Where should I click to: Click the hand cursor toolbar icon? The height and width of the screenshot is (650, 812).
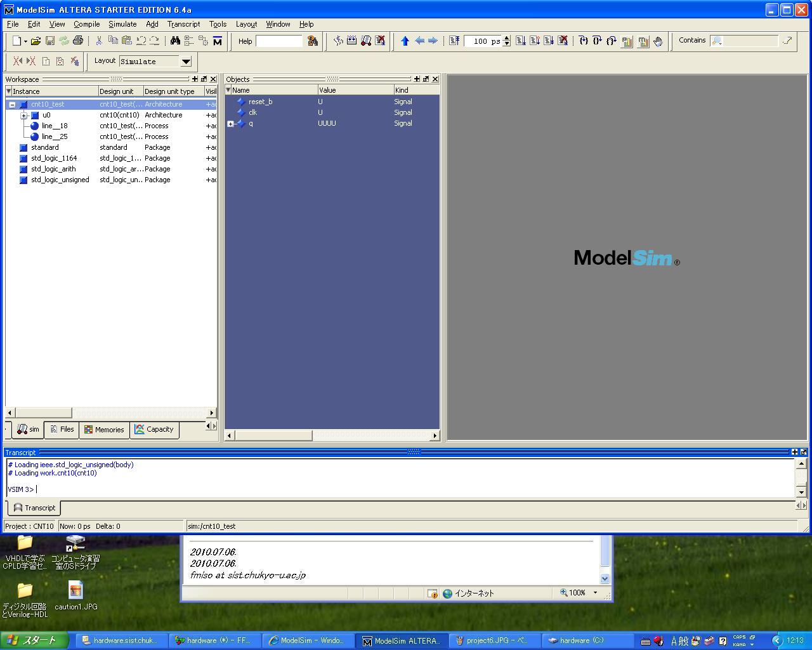[658, 41]
